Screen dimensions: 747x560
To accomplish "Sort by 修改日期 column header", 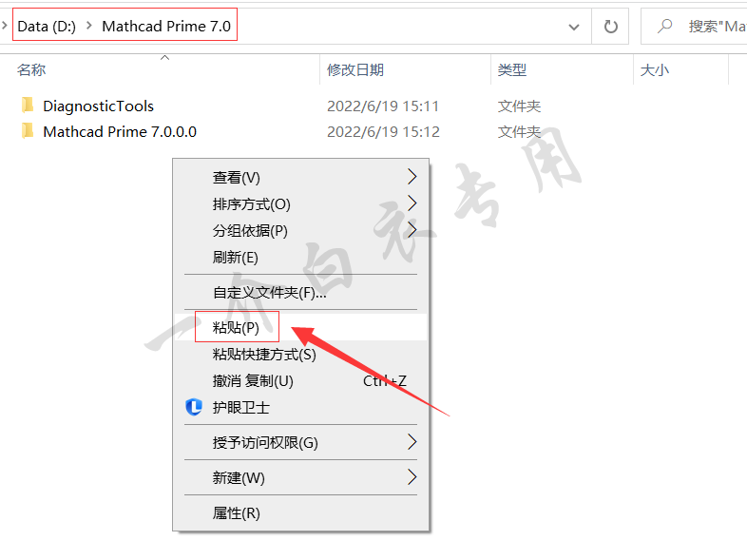I will coord(355,70).
